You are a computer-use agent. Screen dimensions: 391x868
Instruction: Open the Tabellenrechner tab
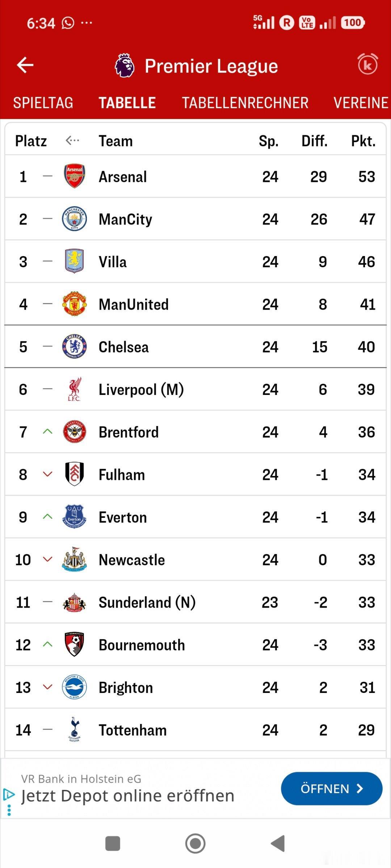[x=245, y=103]
